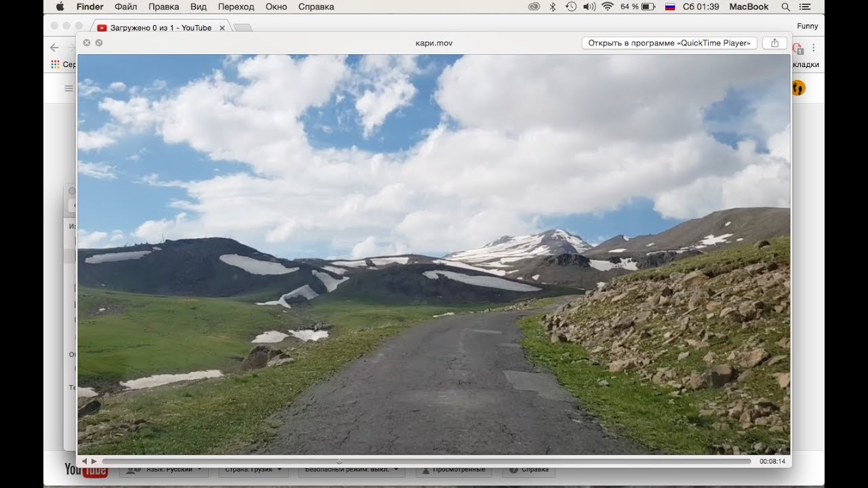The image size is (868, 488).
Task: Open the Bluetooth status menu
Action: 553,7
